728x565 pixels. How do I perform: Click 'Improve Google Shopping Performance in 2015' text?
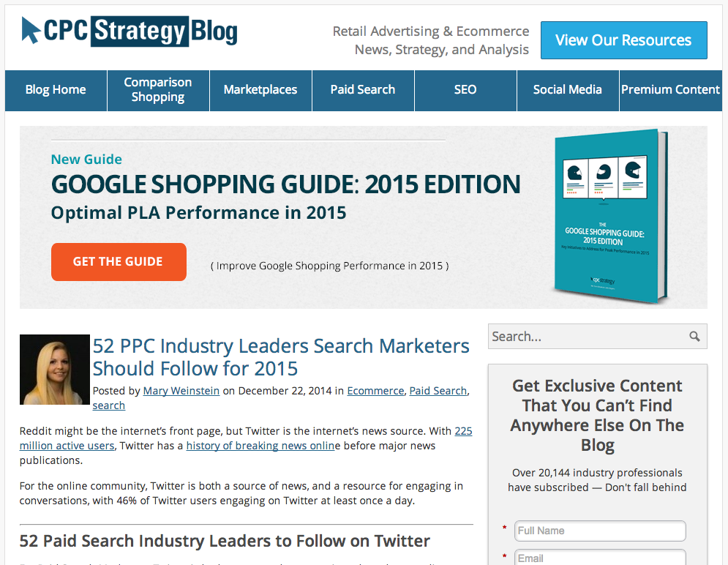330,266
